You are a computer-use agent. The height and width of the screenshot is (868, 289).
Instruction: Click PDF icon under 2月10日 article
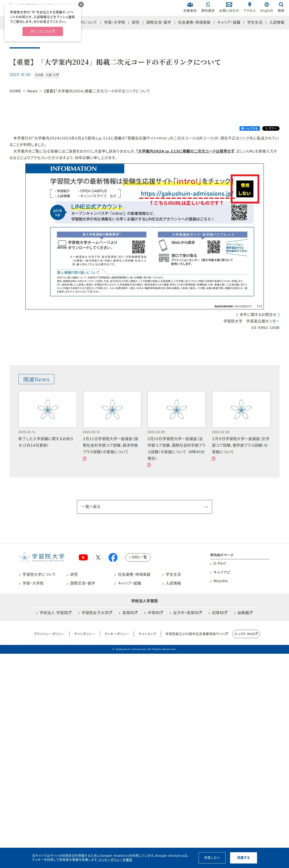(149, 465)
